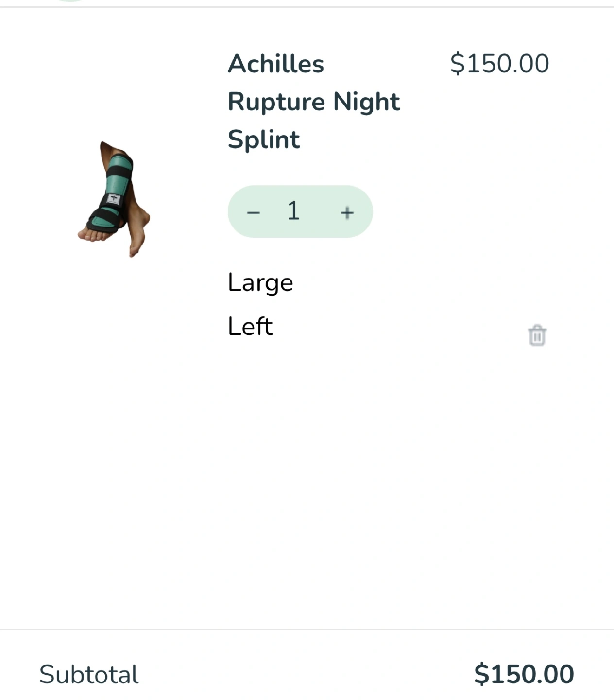Tap the Large size option label
The height and width of the screenshot is (700, 614).
[260, 283]
